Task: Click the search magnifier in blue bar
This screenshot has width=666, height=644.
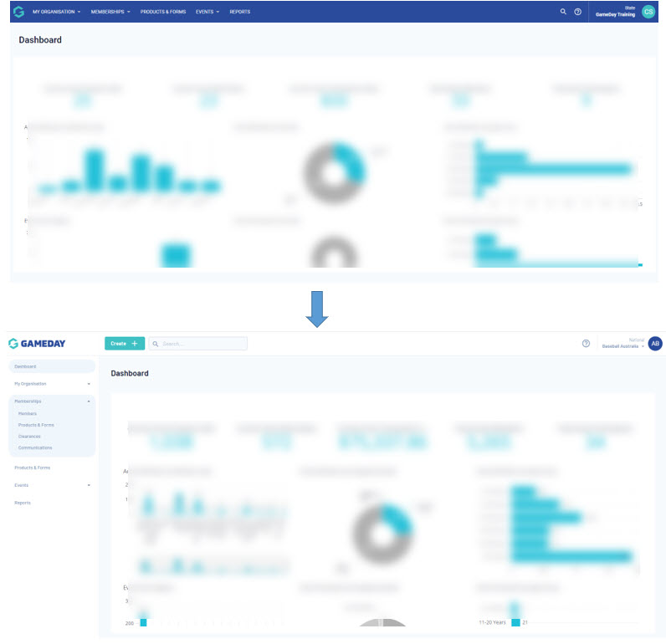Action: click(x=563, y=12)
